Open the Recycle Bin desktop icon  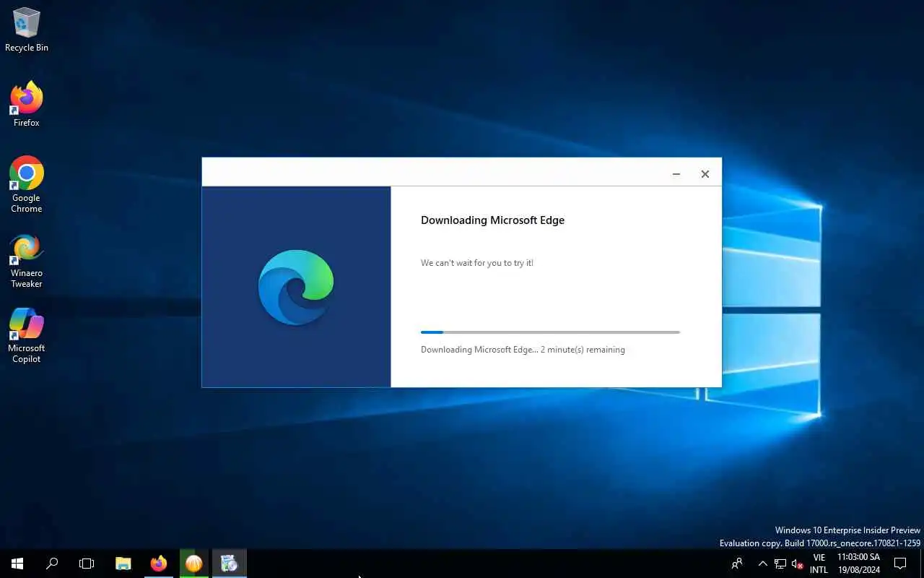tap(27, 30)
